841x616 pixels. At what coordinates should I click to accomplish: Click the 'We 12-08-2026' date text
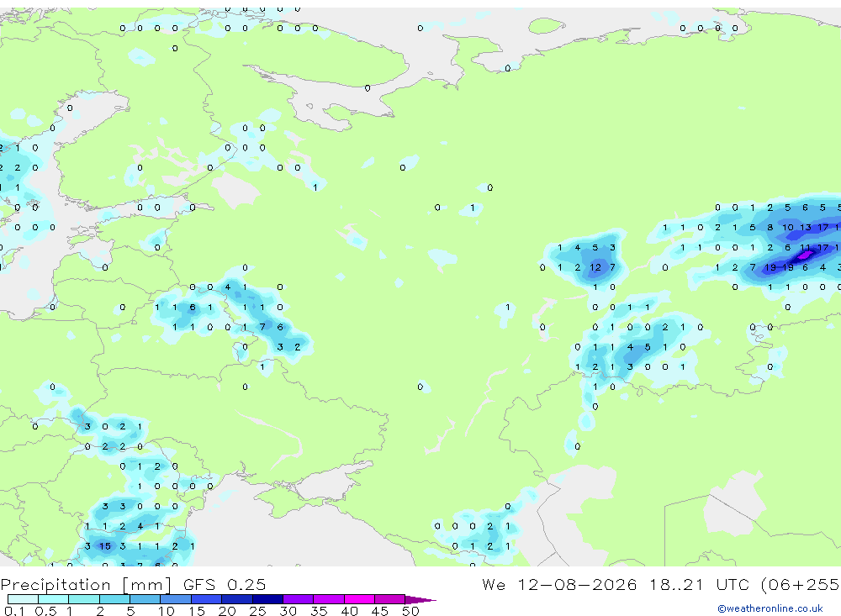(x=559, y=584)
